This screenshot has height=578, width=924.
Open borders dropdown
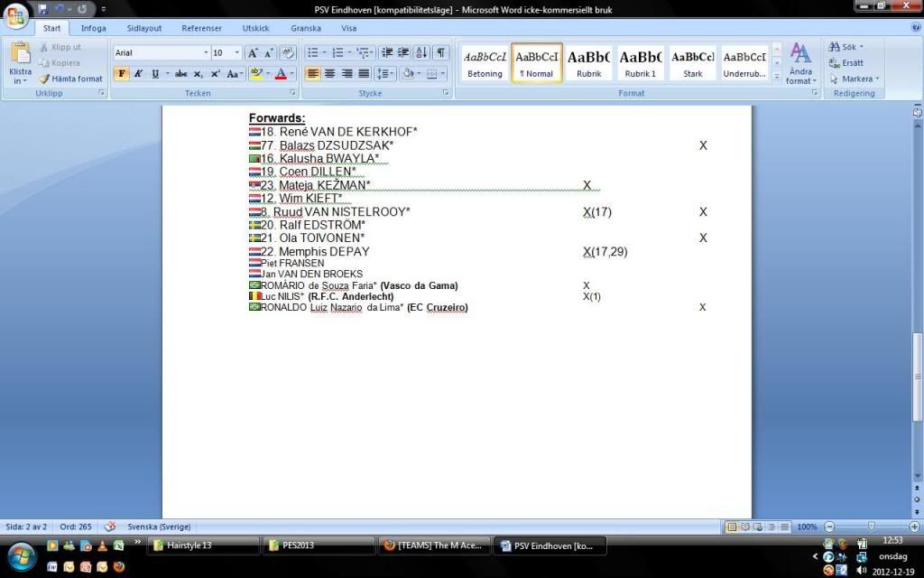pos(436,74)
